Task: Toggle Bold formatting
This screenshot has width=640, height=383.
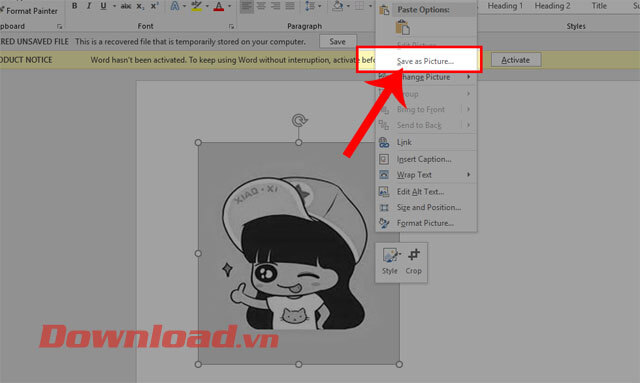Action: coord(74,6)
